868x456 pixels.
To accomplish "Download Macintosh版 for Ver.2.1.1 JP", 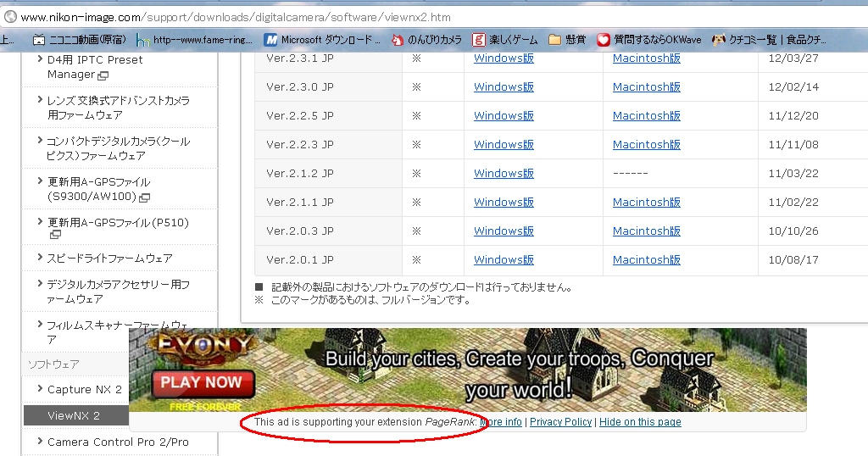I will 647,202.
